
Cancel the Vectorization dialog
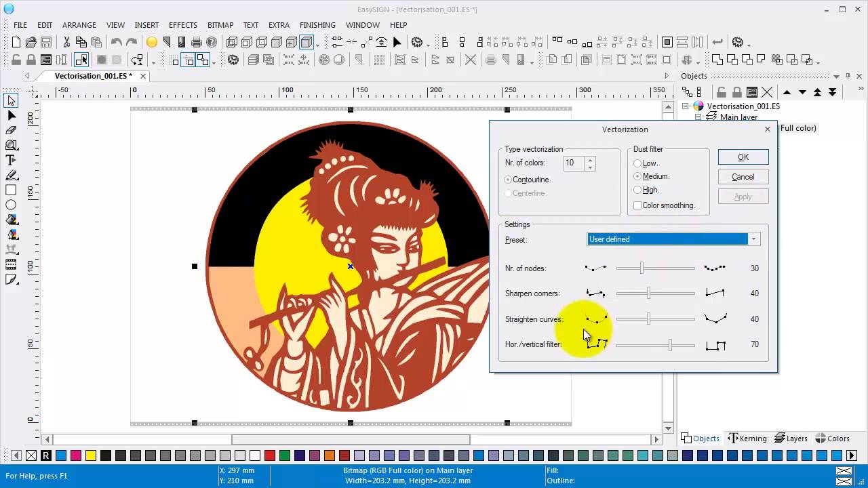(x=743, y=177)
